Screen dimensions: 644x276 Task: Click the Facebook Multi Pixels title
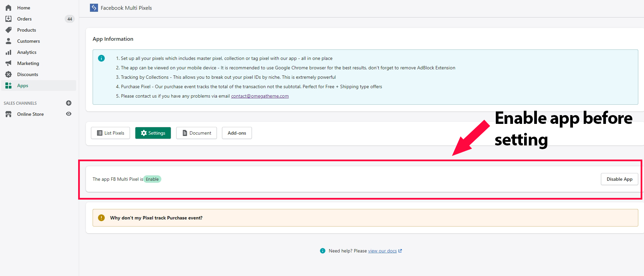click(126, 8)
